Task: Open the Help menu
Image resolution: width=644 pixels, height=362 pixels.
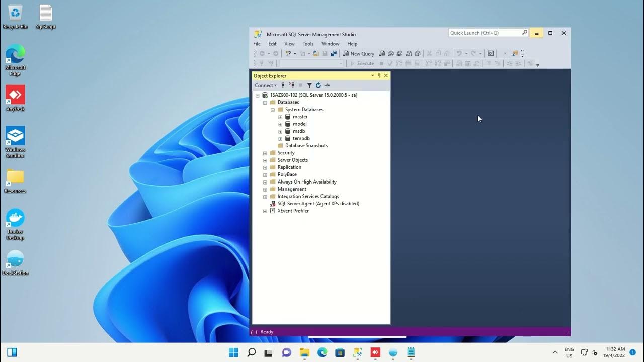Action: tap(352, 44)
